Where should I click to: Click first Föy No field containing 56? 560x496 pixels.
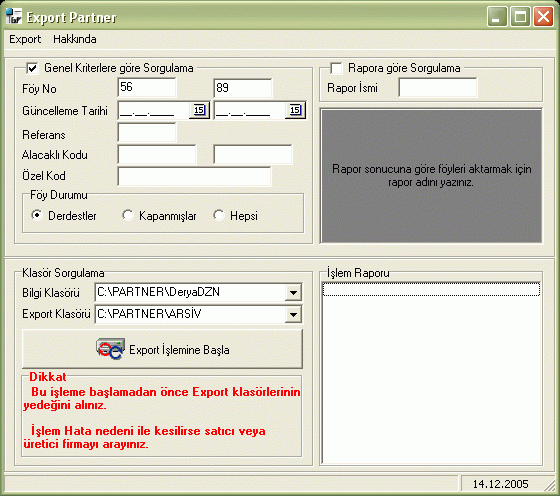click(x=147, y=87)
